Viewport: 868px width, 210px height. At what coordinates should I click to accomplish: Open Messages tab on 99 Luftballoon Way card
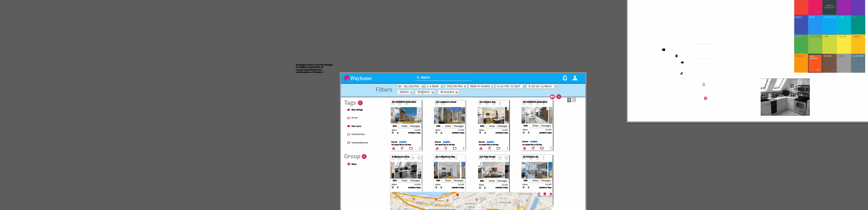pyautogui.click(x=459, y=180)
